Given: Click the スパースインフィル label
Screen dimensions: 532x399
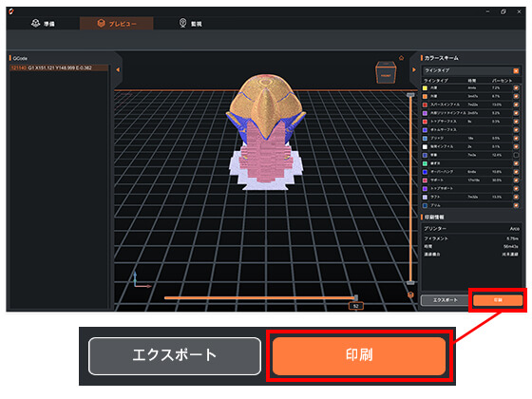Looking at the screenshot, I should [x=445, y=104].
